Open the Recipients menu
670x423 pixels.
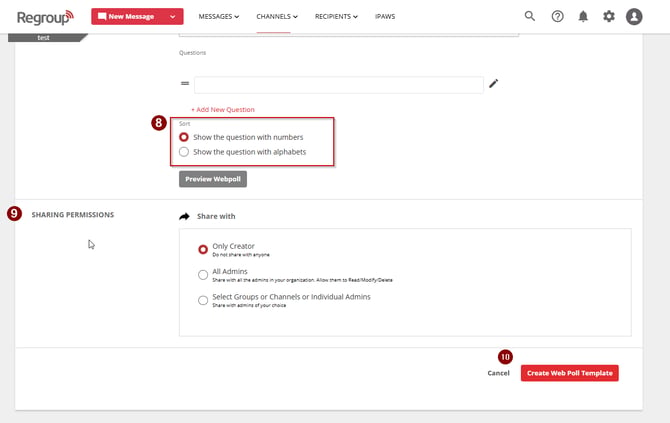[336, 16]
